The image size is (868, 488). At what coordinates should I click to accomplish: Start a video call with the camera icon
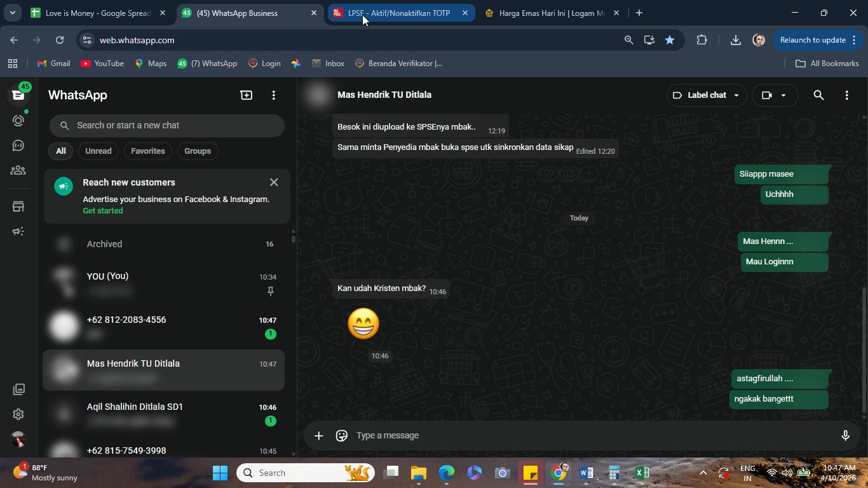click(767, 95)
